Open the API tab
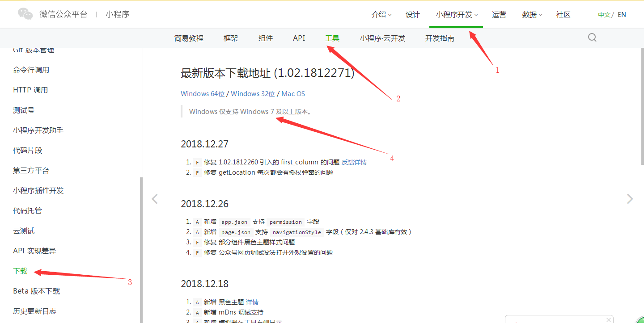Viewport: 644px width, 323px height. (299, 38)
